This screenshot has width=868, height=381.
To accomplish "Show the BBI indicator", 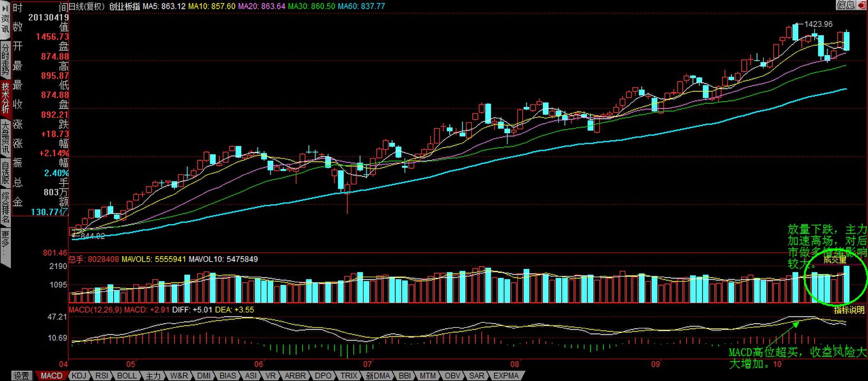I will click(x=405, y=376).
